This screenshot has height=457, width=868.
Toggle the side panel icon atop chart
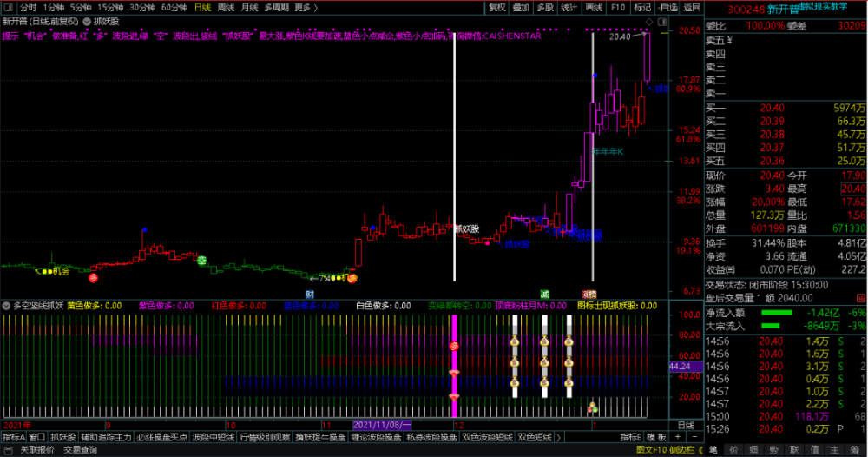pos(662,22)
